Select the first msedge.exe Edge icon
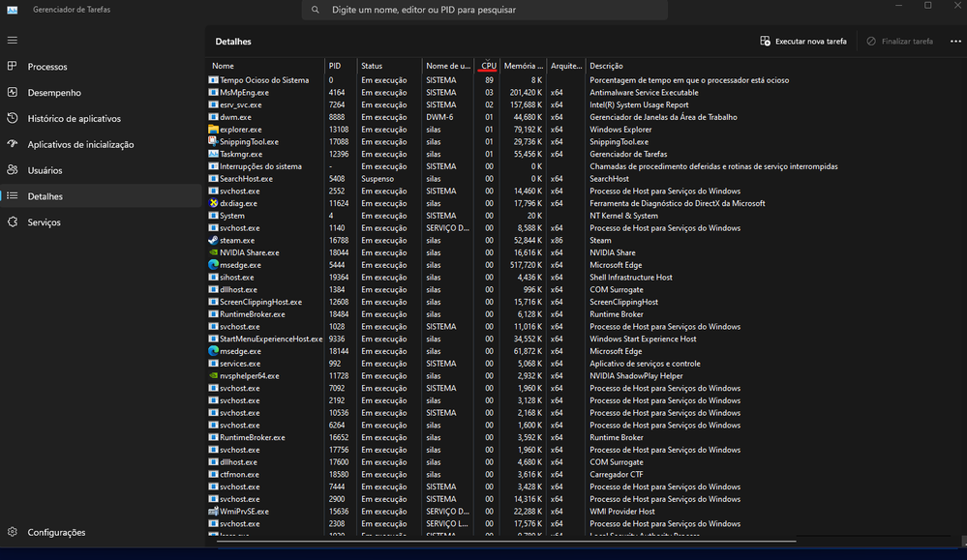This screenshot has height=560, width=967. [x=213, y=265]
